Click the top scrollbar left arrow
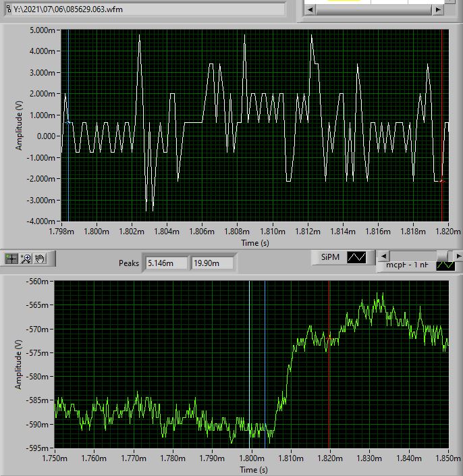Image resolution: width=463 pixels, height=476 pixels. tap(310, 9)
